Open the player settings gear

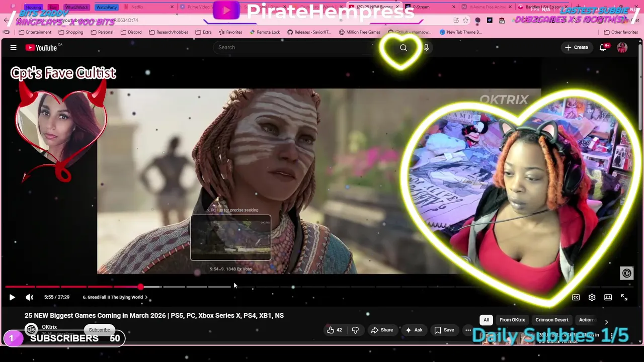click(592, 297)
